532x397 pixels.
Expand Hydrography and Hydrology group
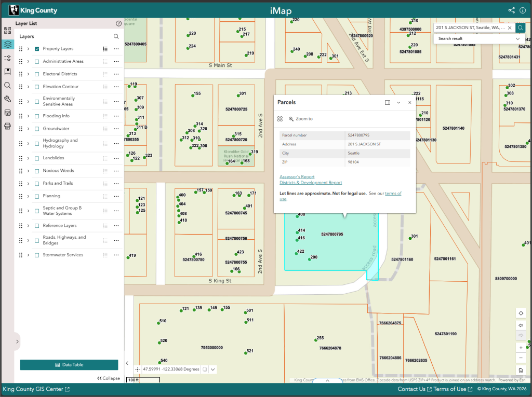(28, 143)
